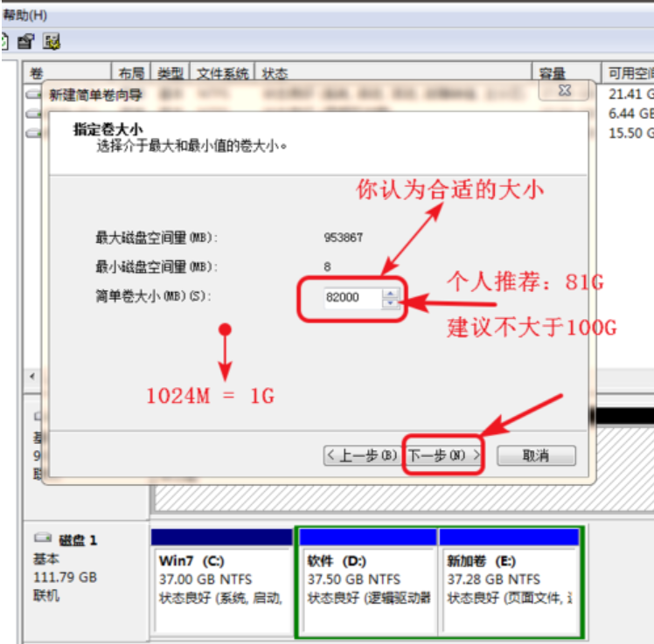This screenshot has width=654, height=644.
Task: Close the 新建简单卷向导 dialog
Action: (566, 91)
